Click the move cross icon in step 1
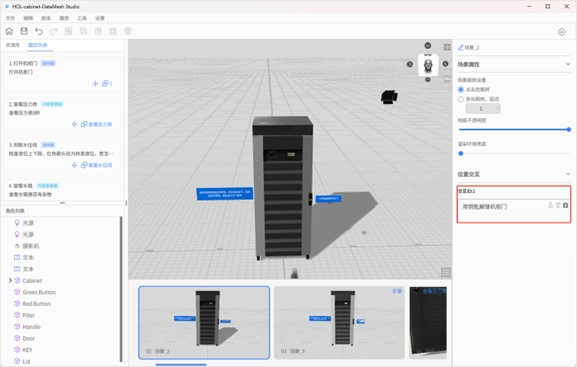577x367 pixels. click(x=95, y=84)
